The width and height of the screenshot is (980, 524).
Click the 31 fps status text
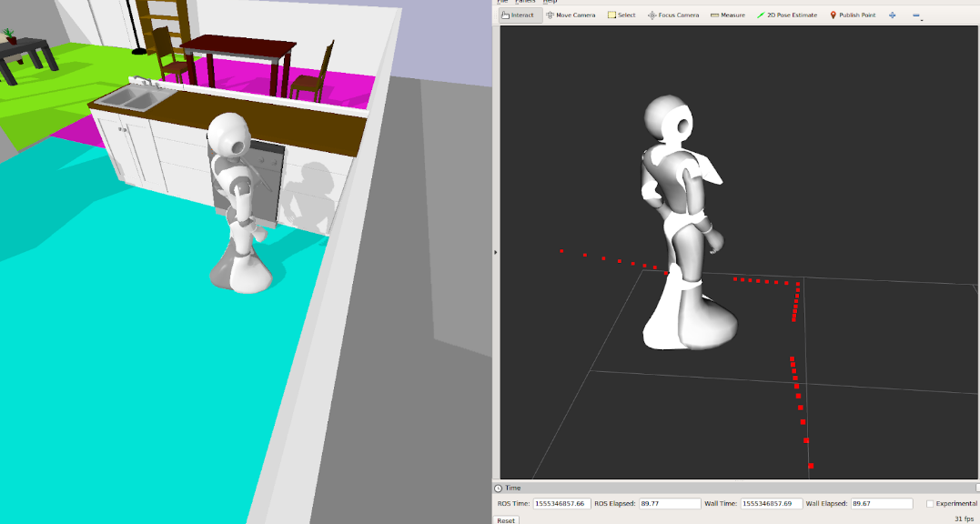click(x=964, y=519)
